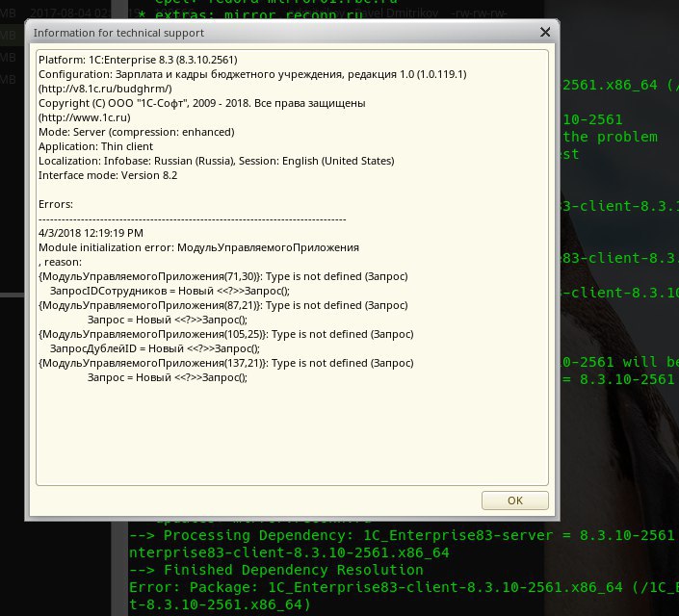Click the 'Mode: Server (compression: enhanced)' line
Screen dimensions: 679x616
[x=137, y=132]
